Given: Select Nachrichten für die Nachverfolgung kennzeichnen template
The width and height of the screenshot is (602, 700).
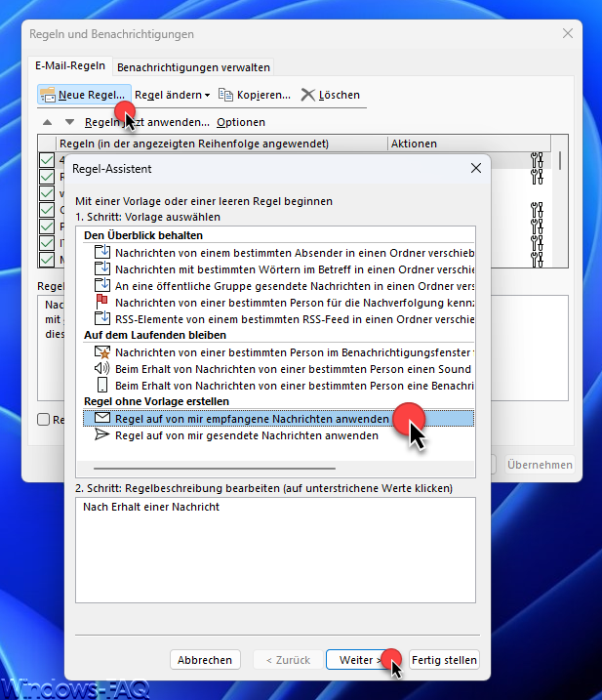Looking at the screenshot, I should tap(279, 303).
